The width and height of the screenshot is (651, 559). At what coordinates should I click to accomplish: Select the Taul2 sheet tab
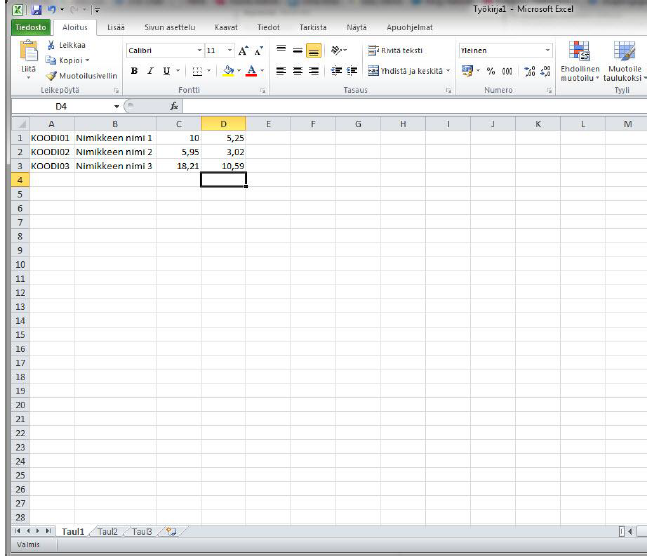(x=108, y=532)
